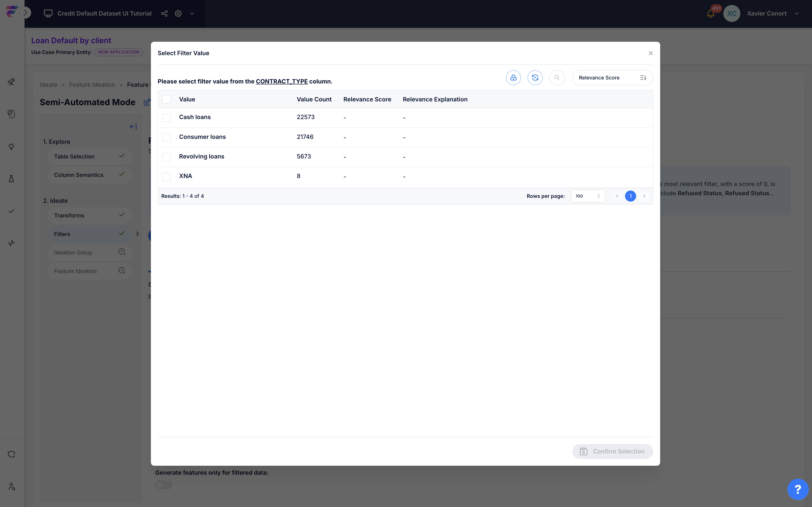Click the refresh relevance scores icon

(535, 78)
